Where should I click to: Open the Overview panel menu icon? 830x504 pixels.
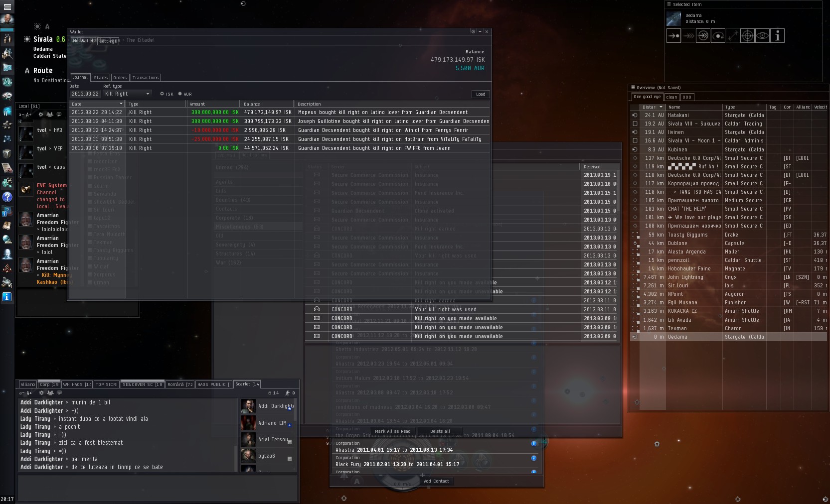(633, 87)
